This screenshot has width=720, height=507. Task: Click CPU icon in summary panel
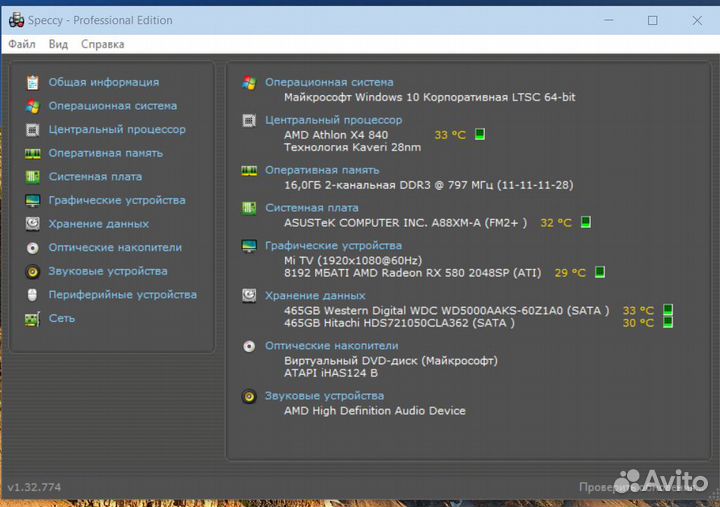(249, 121)
